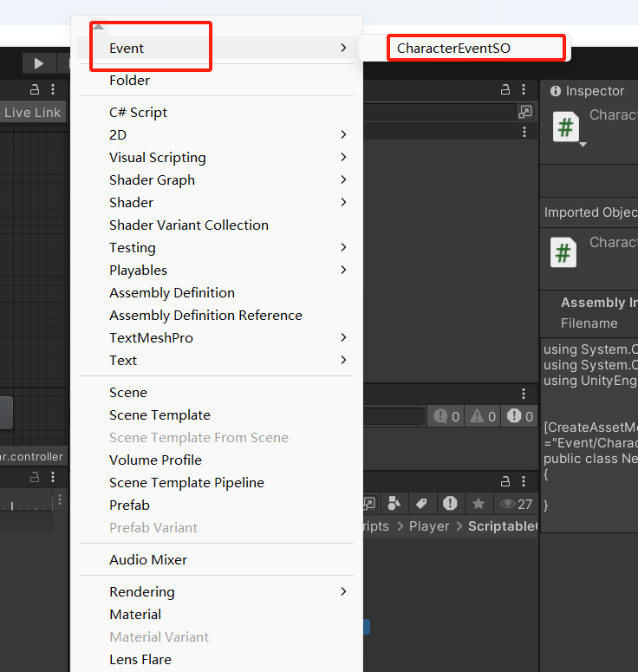This screenshot has height=672, width=638.
Task: Click the Console search field
Action: pos(394,416)
